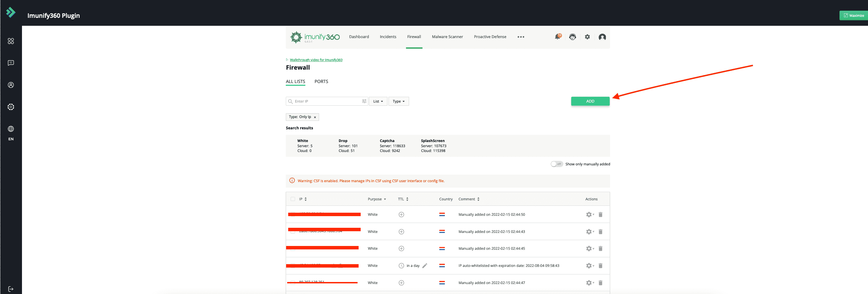Viewport: 868px width, 294px height.
Task: Open the Malware Scanner menu tab
Action: [x=447, y=37]
